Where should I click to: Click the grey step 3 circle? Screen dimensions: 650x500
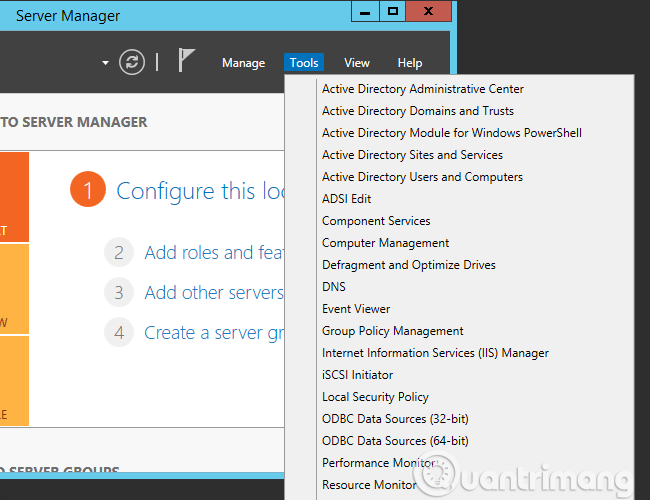point(119,293)
